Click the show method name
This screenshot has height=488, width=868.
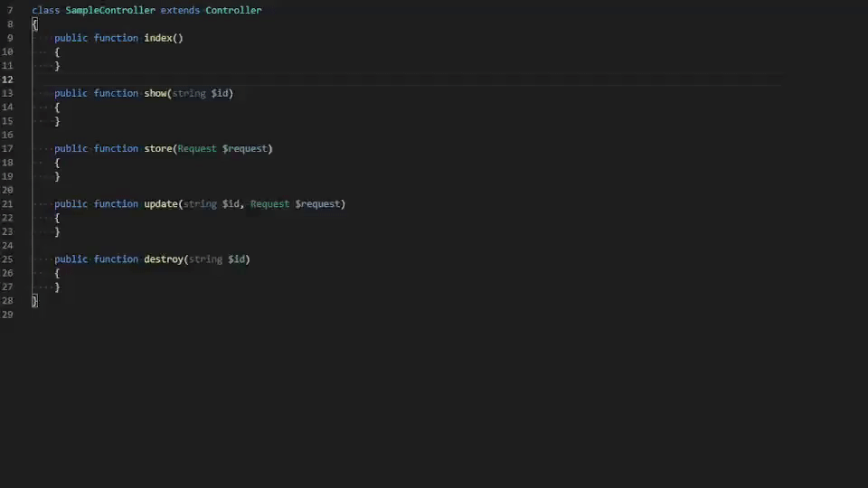[155, 93]
